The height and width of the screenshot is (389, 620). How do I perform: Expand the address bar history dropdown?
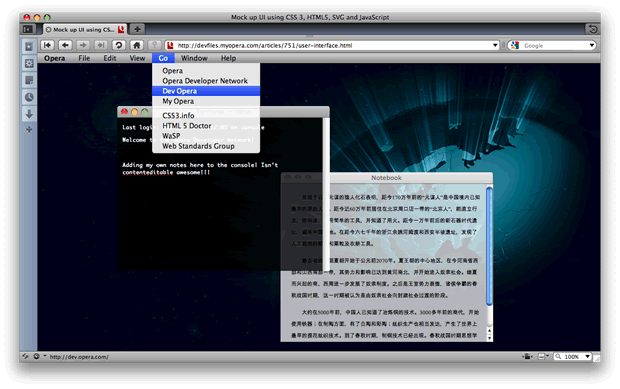(x=495, y=45)
